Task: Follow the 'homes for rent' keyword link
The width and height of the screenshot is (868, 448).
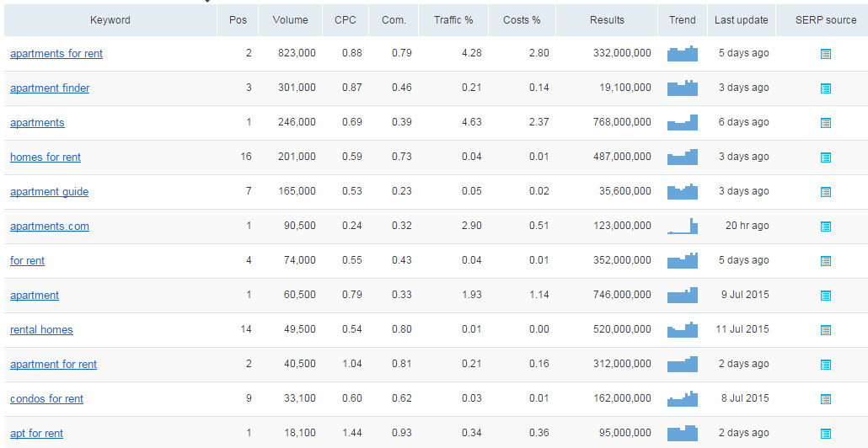Action: (46, 157)
